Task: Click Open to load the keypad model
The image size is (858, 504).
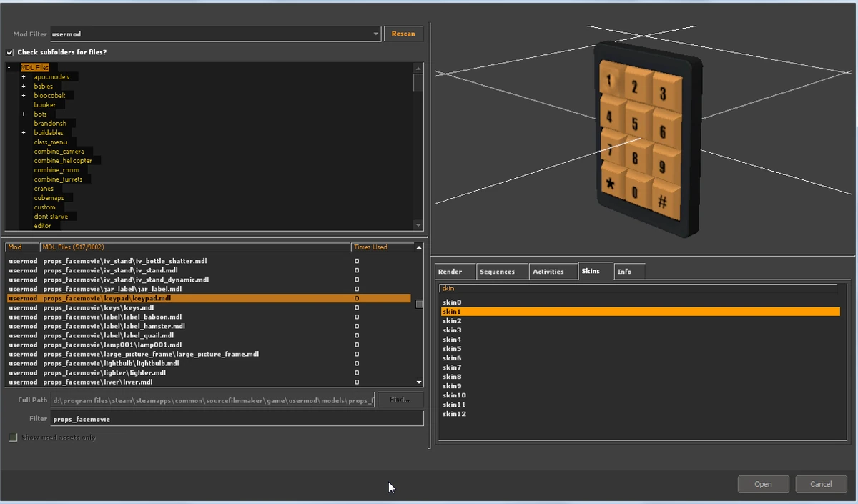Action: click(x=762, y=483)
